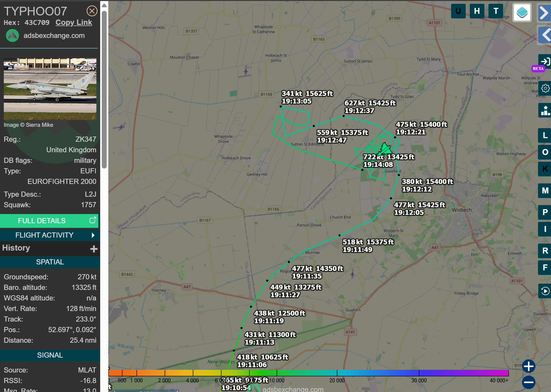Toggle the U filter button

[458, 11]
